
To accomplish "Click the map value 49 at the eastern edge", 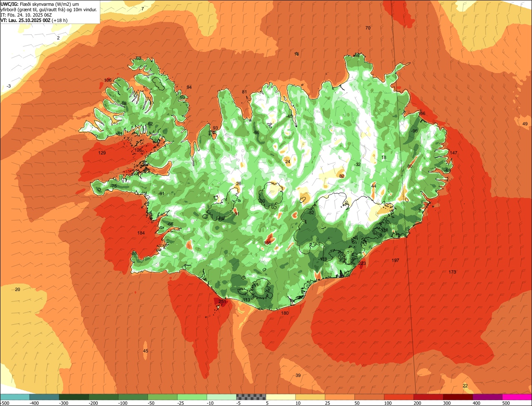I will pos(525,124).
